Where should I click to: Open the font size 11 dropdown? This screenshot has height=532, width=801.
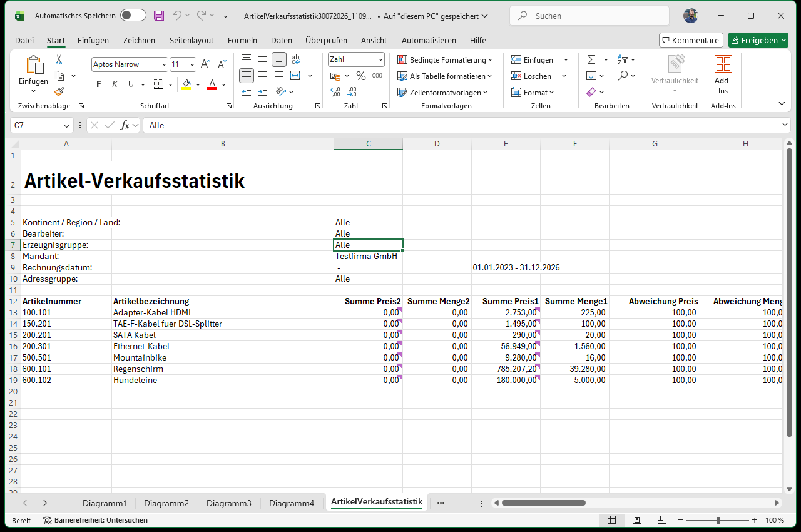pyautogui.click(x=192, y=64)
